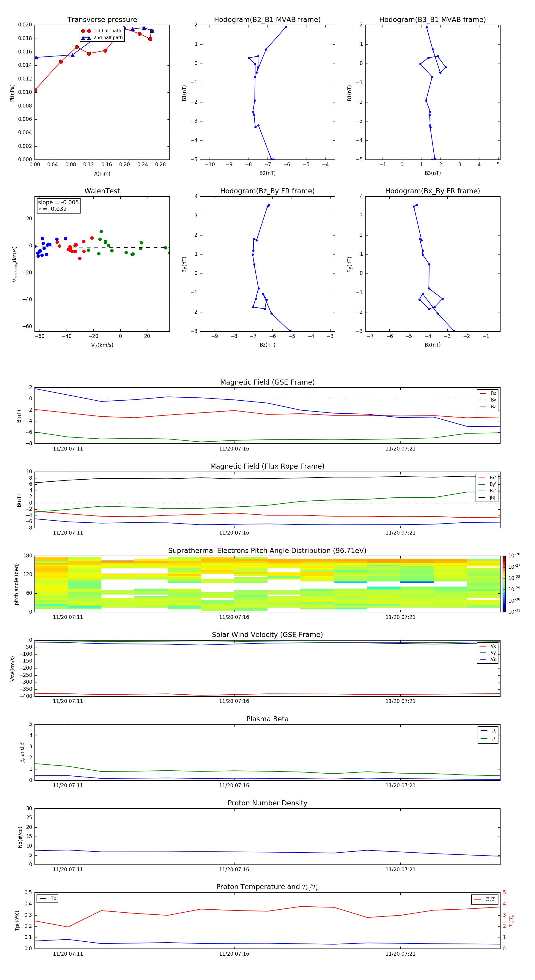Viewport: 535px width, 980px height.
Task: Click the "WalenTest" plot title
Action: (102, 191)
